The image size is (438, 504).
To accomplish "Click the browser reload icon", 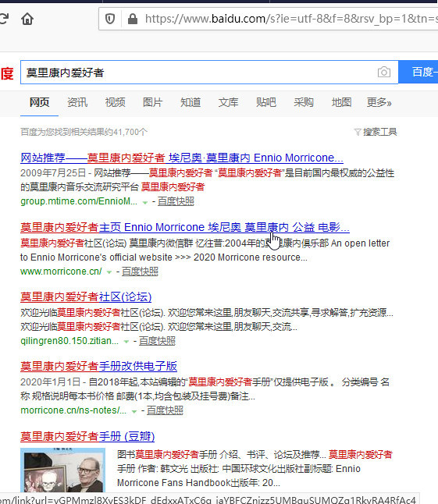I will pos(4,19).
